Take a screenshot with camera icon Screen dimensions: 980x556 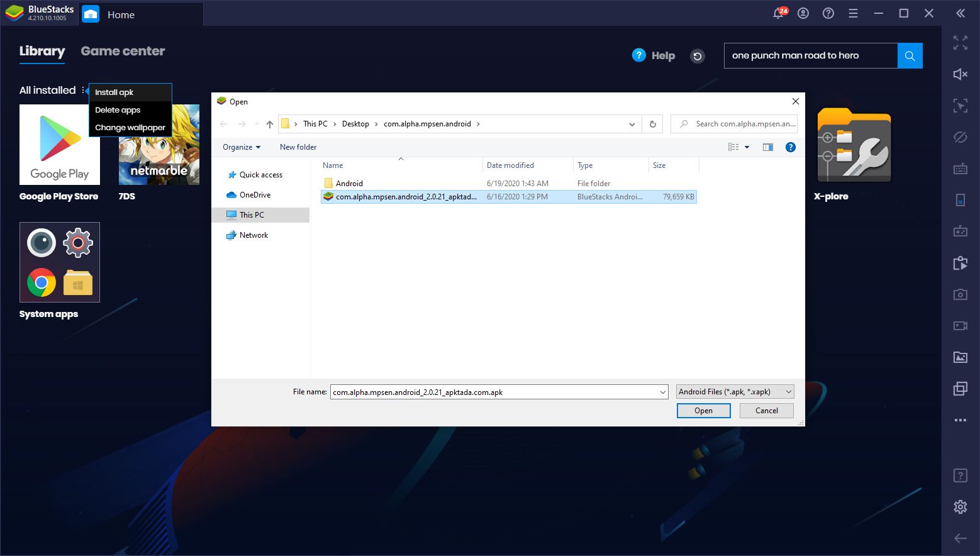pos(961,294)
